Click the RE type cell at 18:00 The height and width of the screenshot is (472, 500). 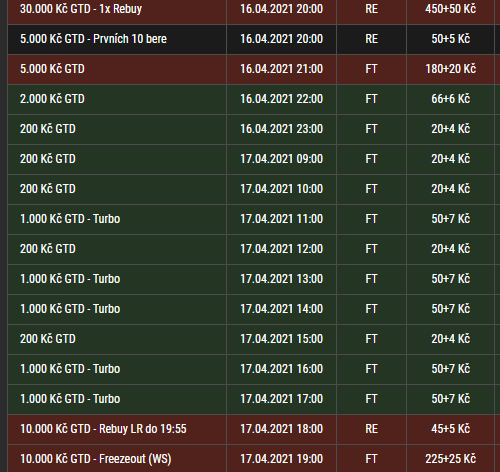371,429
